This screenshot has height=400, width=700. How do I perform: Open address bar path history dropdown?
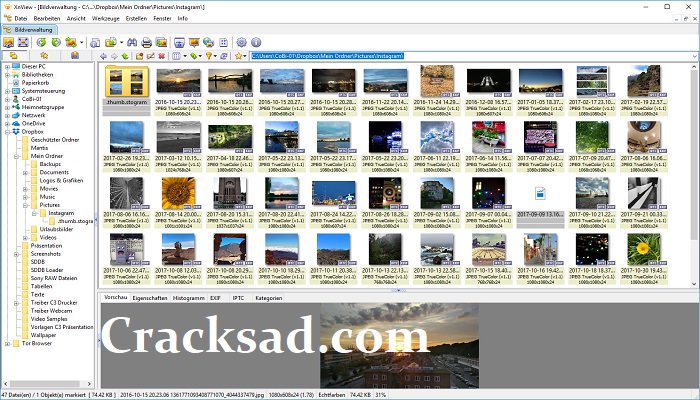(695, 56)
